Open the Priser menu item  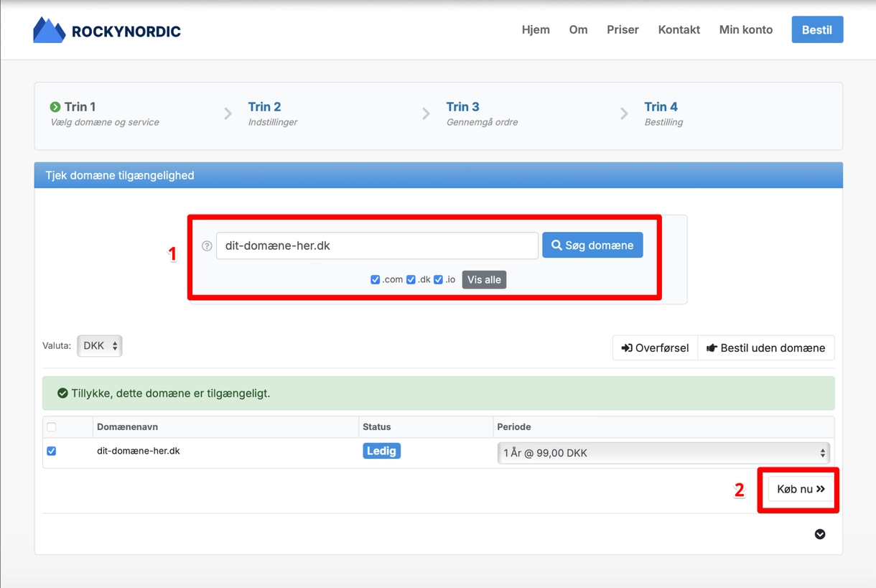pos(623,29)
